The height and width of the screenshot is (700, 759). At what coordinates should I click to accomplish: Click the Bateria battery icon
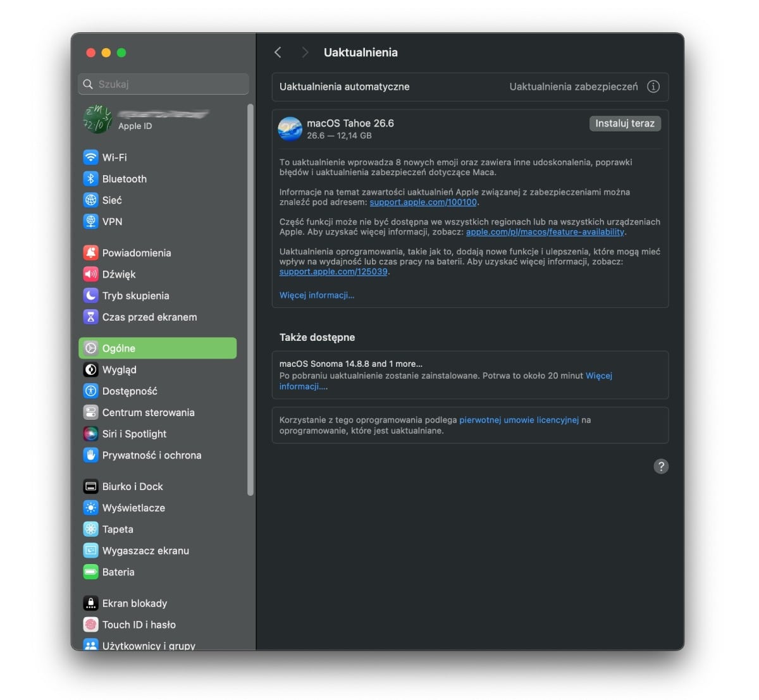(x=90, y=572)
